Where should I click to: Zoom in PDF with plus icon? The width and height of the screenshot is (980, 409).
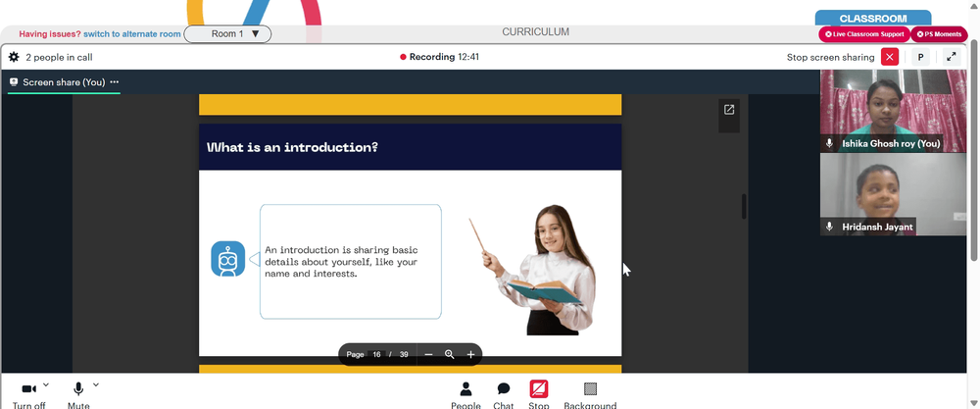[x=470, y=355]
